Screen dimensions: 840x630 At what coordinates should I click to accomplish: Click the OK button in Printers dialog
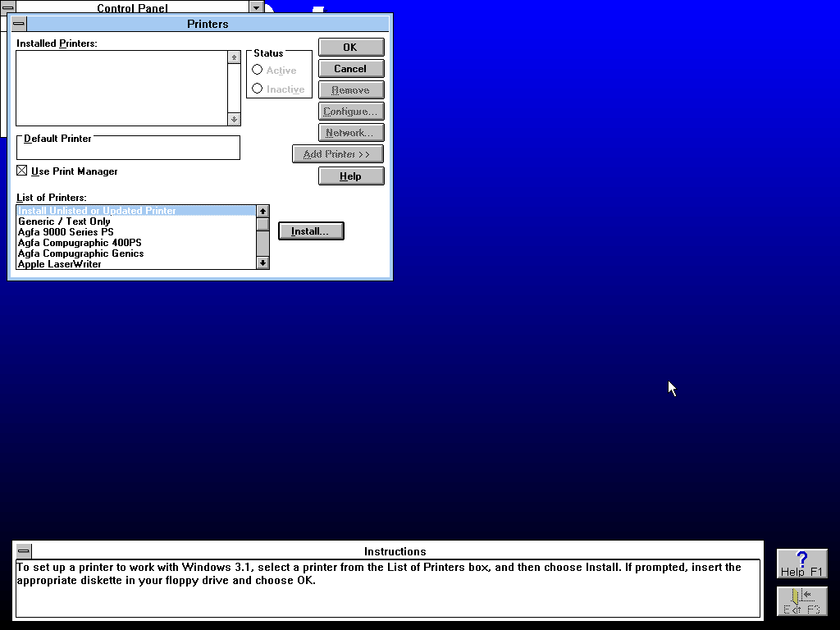pyautogui.click(x=351, y=47)
